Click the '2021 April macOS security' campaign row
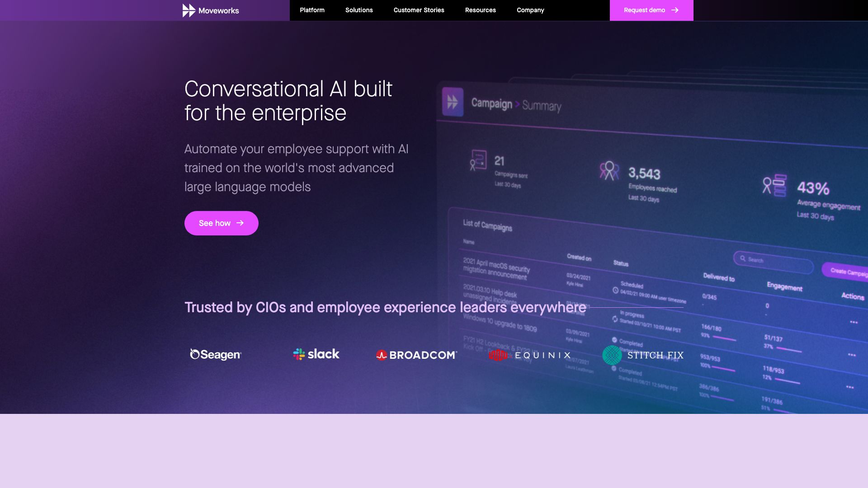 496,268
